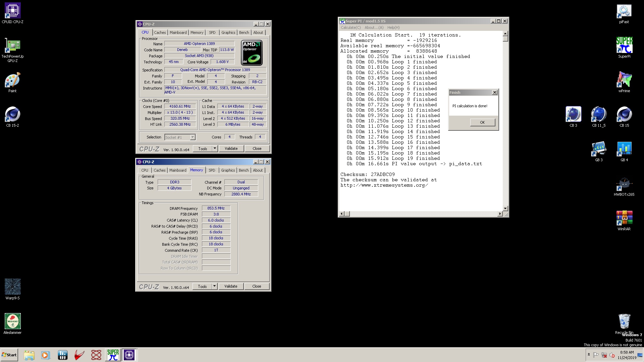This screenshot has width=644, height=362.
Task: Open the GB 3 Geekbench shortcut
Action: point(599,152)
